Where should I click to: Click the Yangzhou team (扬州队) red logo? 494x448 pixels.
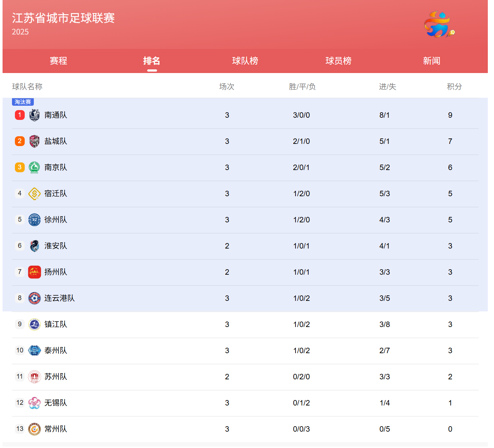[x=34, y=272]
